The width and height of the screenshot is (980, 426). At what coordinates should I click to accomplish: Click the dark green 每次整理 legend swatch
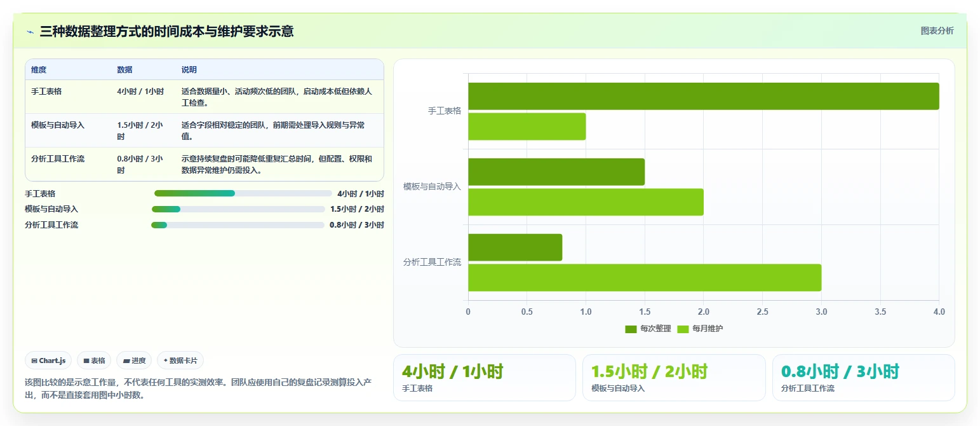(x=631, y=329)
